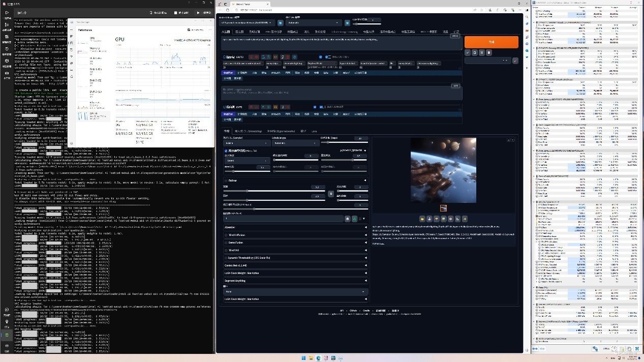Enable the Dynamic Thresholding (CFG Scale Fix) checkbox
Screen dimensions: 644x362
227,258
